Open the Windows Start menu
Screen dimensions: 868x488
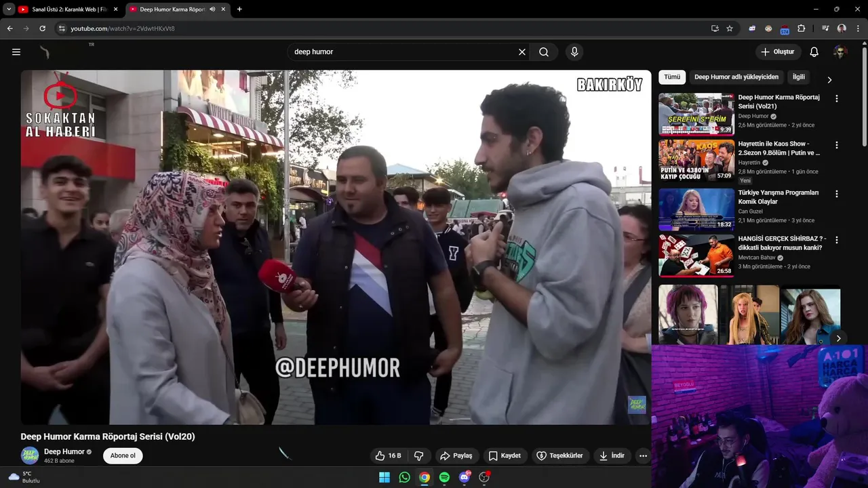[384, 477]
